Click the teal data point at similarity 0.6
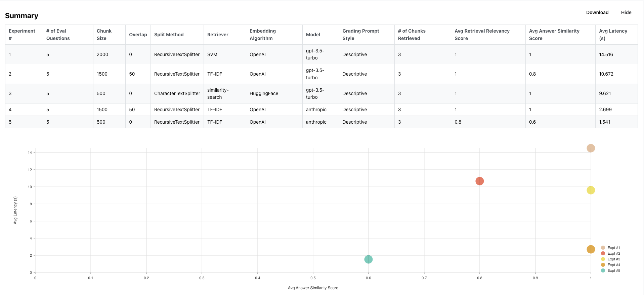Screen dimensions: 644x295 click(368, 259)
